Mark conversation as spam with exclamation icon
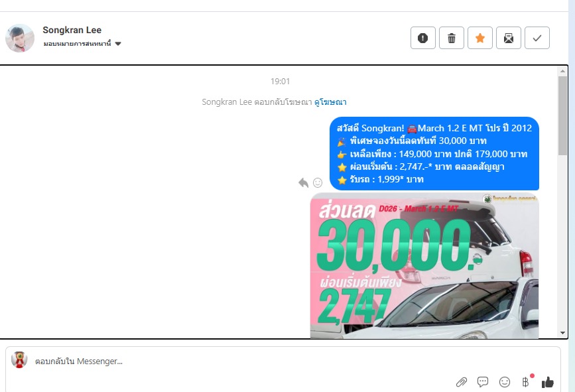The height and width of the screenshot is (392, 575). (x=423, y=38)
